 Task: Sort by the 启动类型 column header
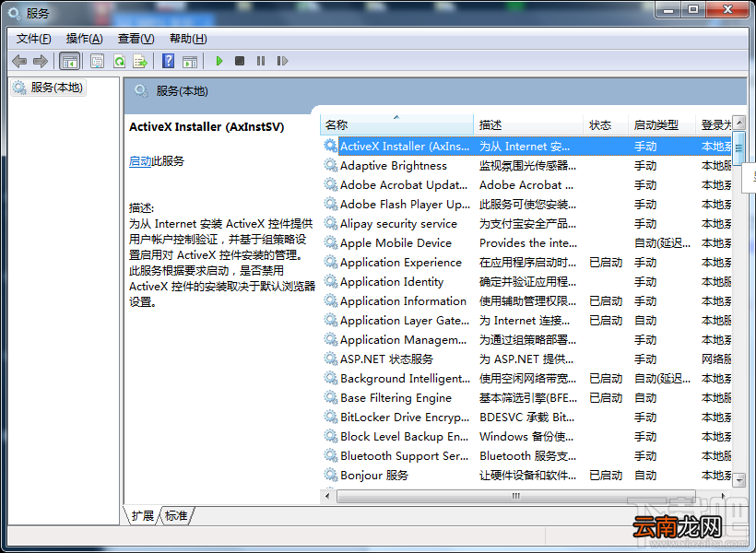pos(662,124)
